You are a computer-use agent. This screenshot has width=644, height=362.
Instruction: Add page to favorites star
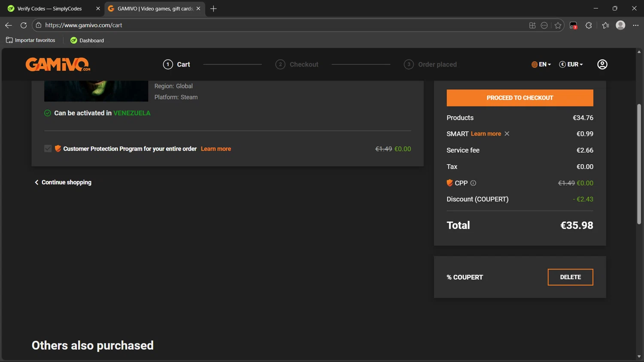tap(558, 25)
